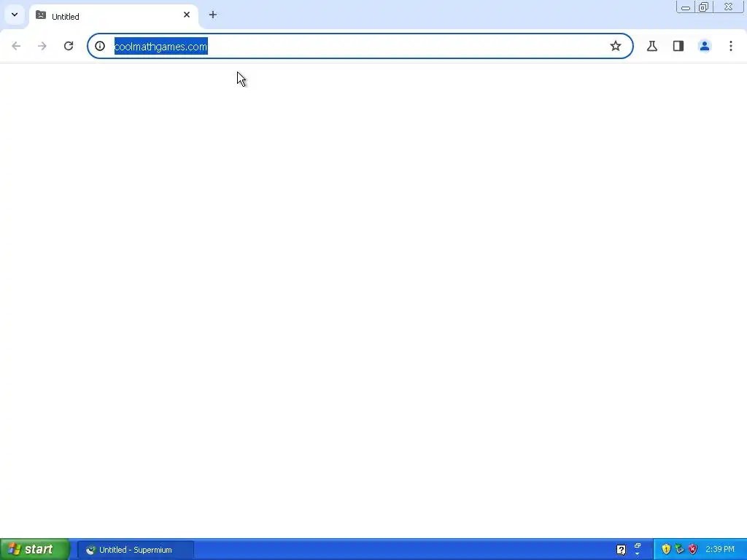The width and height of the screenshot is (747, 560).
Task: Click the help question mark tray icon
Action: click(622, 550)
